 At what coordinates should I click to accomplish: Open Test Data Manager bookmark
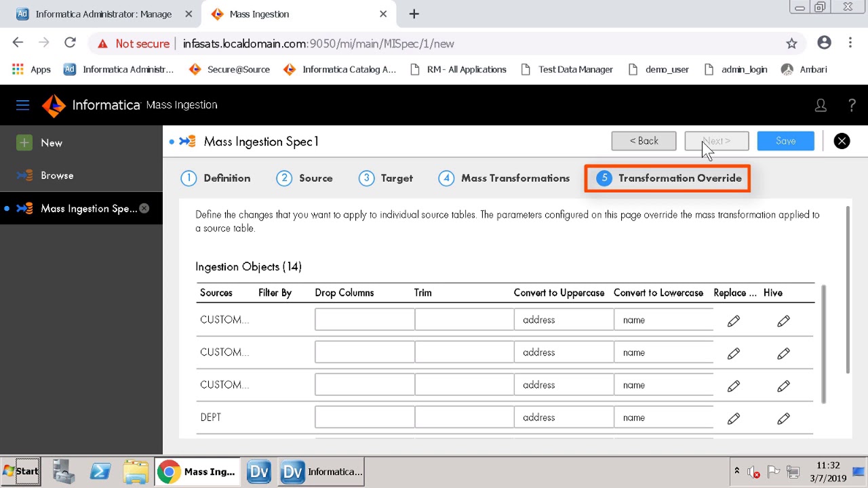pyautogui.click(x=566, y=69)
